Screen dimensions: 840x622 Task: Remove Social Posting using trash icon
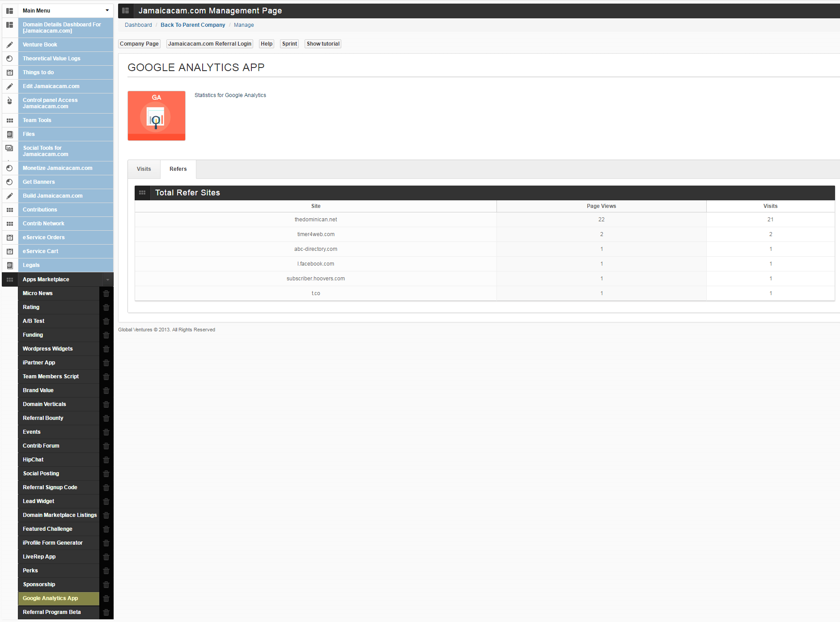pos(106,474)
